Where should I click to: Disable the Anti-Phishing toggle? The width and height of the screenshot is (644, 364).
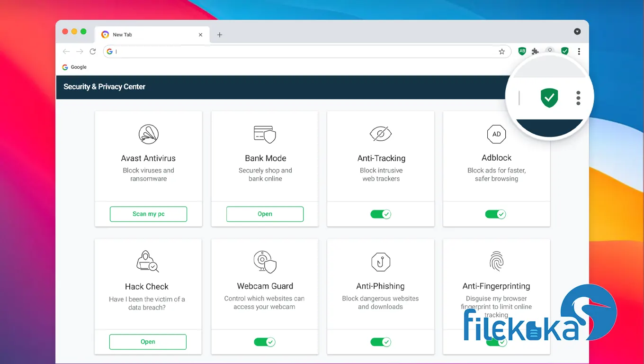(381, 342)
